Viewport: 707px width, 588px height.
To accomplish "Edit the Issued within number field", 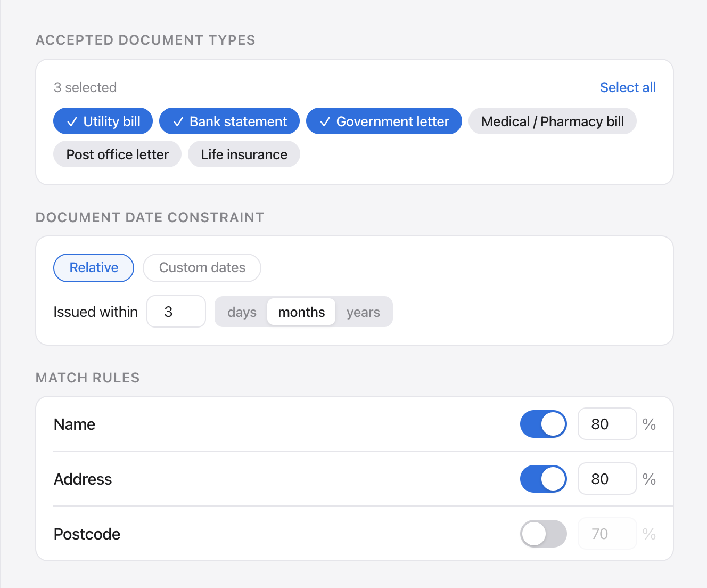I will click(x=176, y=312).
